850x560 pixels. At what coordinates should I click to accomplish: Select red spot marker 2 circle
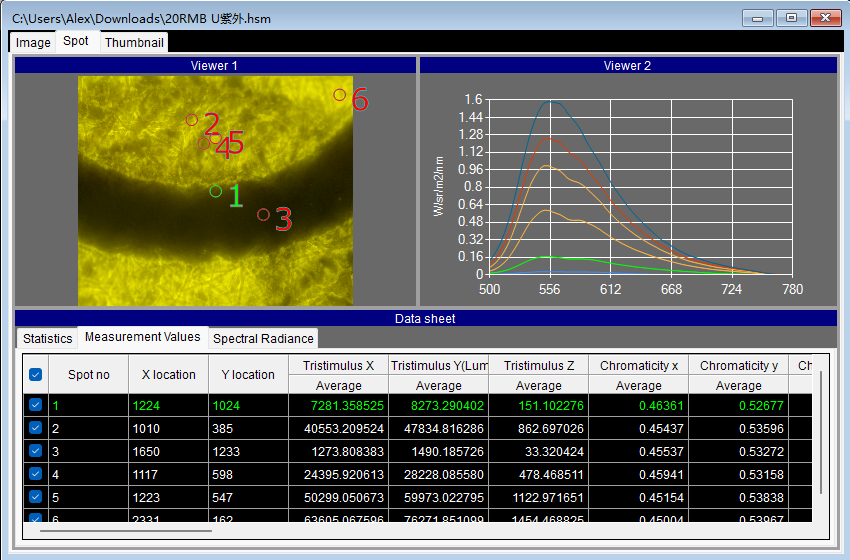coord(191,119)
